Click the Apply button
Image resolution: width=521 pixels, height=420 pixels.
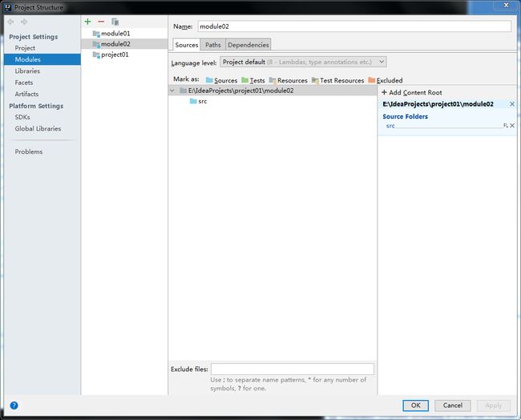494,406
